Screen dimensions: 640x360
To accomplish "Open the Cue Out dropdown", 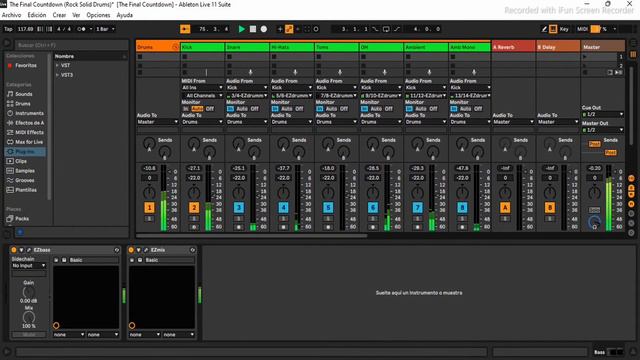I will 602,114.
